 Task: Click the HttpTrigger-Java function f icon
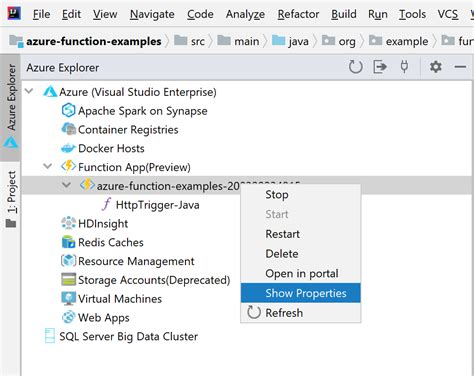tap(106, 204)
